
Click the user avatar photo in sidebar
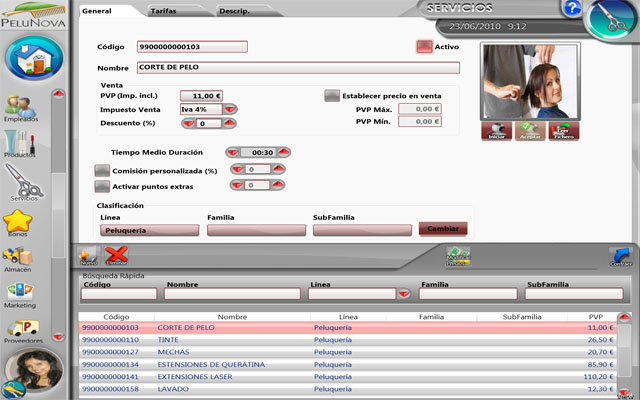[33, 370]
